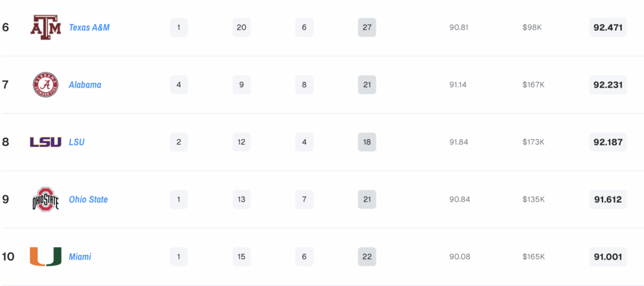
Task: Click the Alabama crimson circle logo
Action: [x=45, y=85]
